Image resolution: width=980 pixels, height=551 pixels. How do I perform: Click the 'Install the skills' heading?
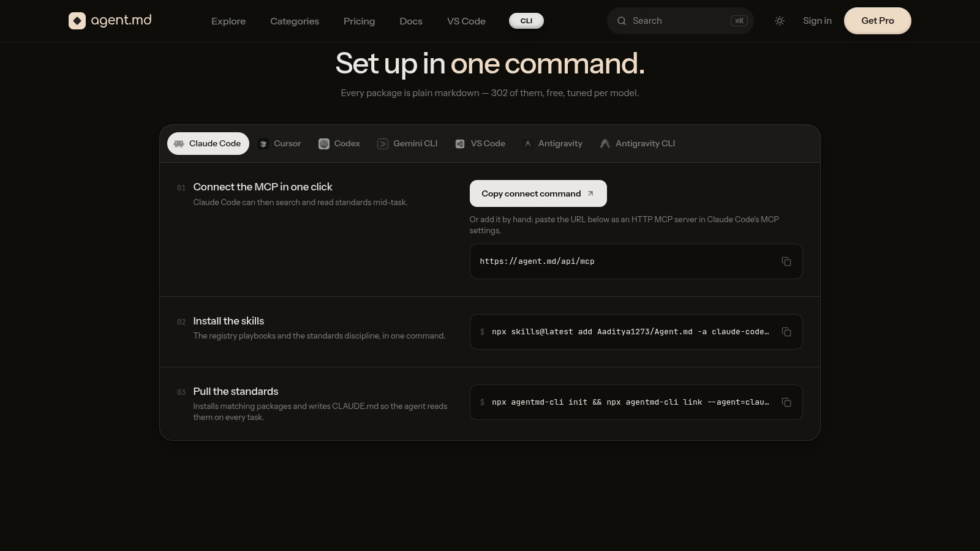click(x=228, y=321)
